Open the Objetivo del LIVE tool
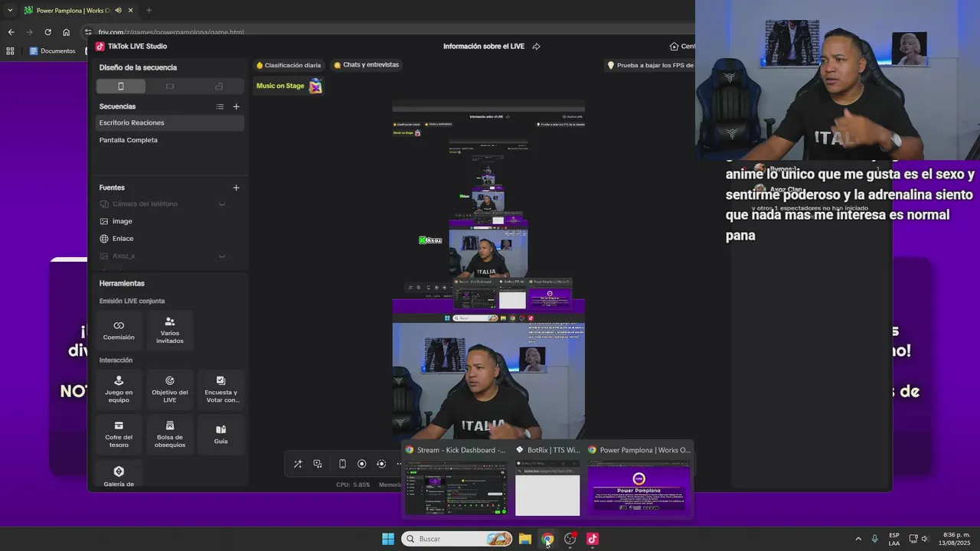This screenshot has width=980, height=551. tap(170, 389)
